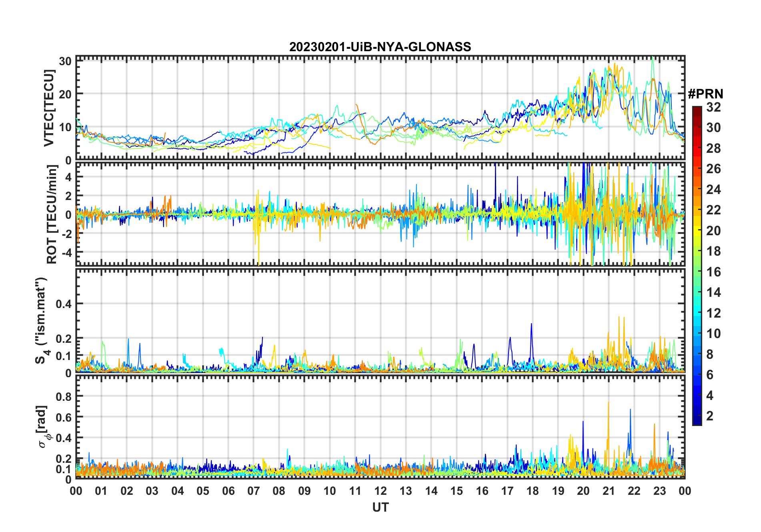Viewport: 761px width, 532px height.
Task: Click colorbar tick label 28
Action: click(713, 148)
